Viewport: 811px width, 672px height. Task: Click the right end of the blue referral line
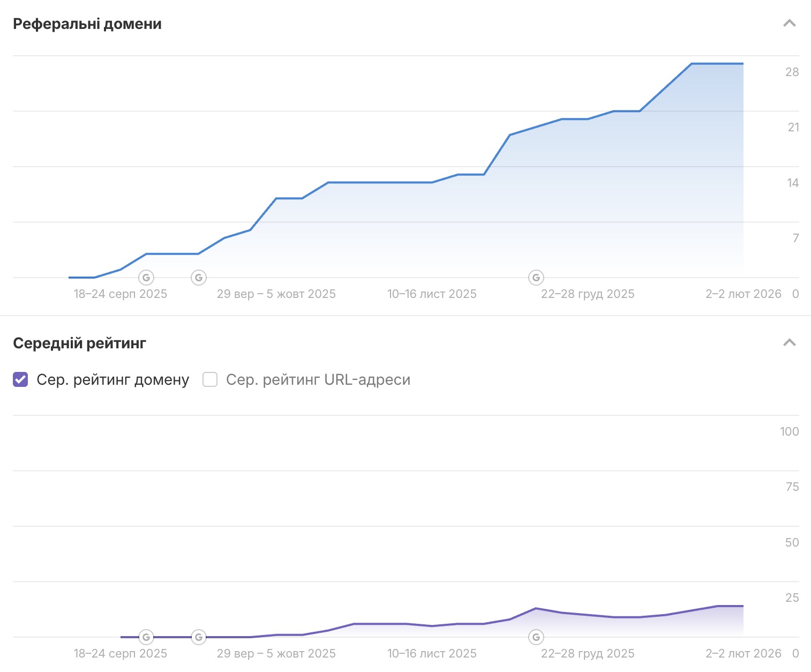pyautogui.click(x=742, y=64)
